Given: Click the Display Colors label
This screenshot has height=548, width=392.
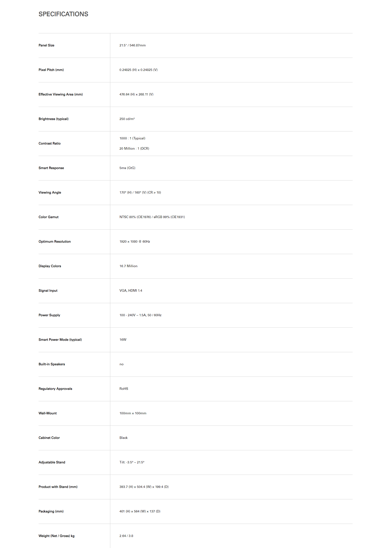Looking at the screenshot, I should point(50,266).
